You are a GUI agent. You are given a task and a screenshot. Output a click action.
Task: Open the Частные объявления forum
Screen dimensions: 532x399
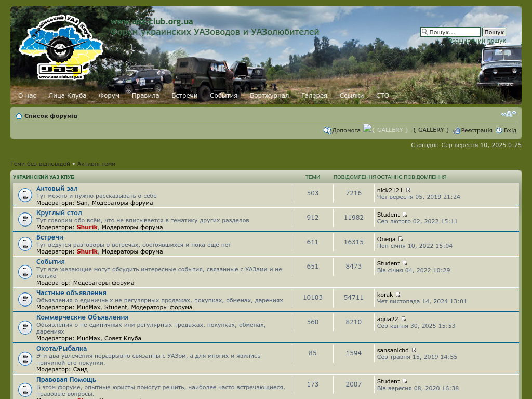[x=71, y=293]
